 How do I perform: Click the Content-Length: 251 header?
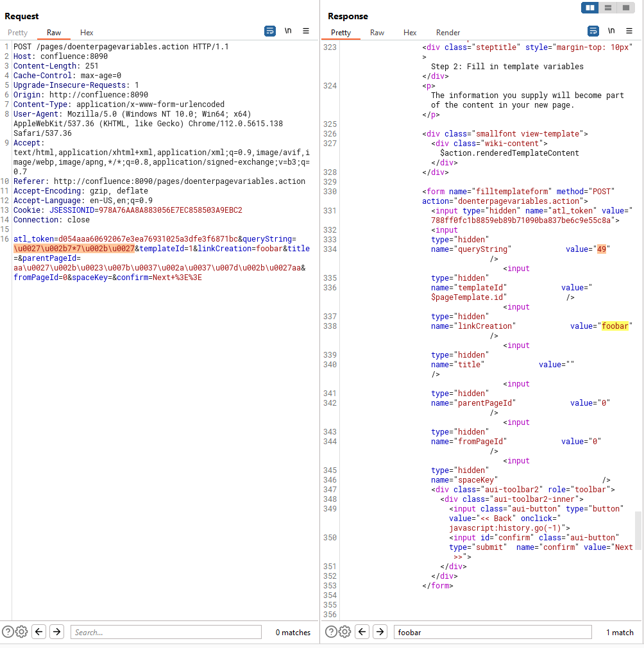[x=56, y=66]
